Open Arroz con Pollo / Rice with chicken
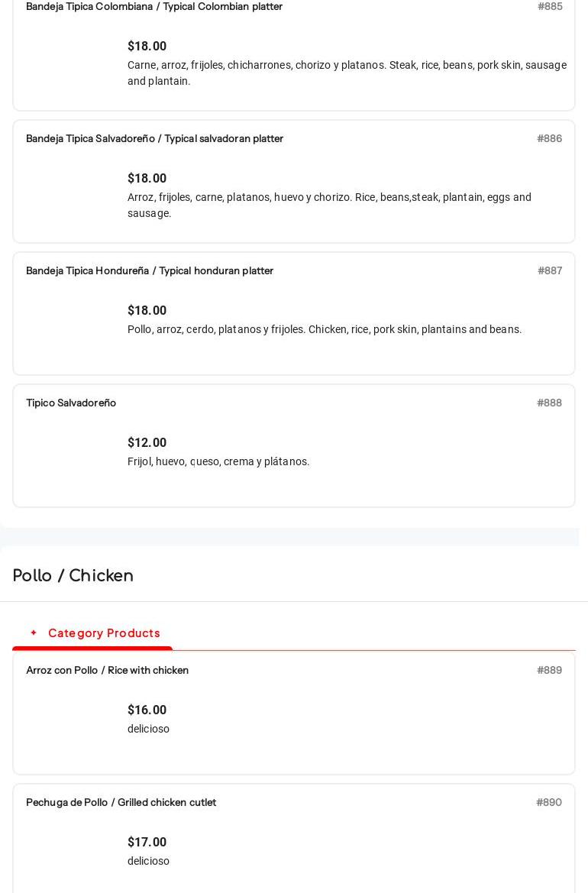The image size is (588, 893). click(107, 670)
